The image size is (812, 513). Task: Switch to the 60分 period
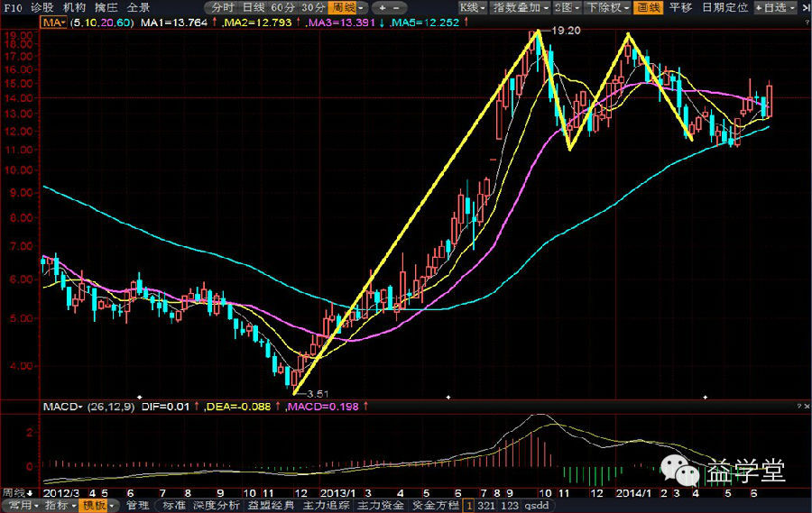283,7
